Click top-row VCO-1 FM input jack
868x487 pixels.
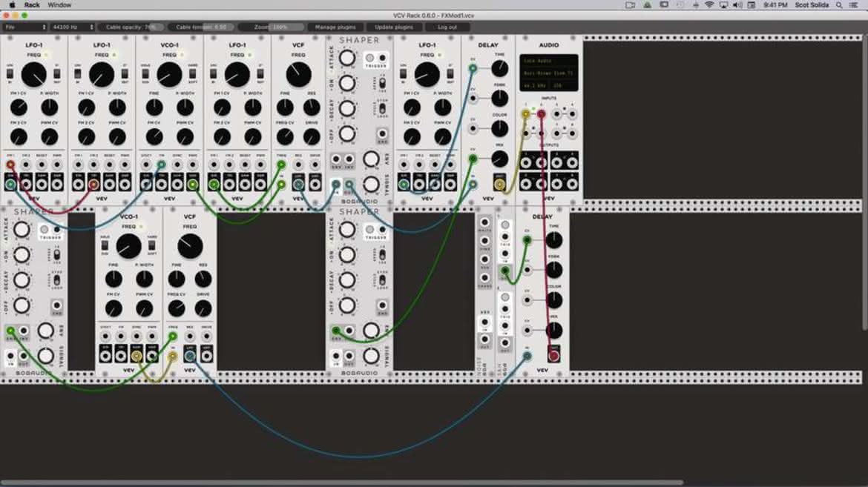click(x=161, y=165)
